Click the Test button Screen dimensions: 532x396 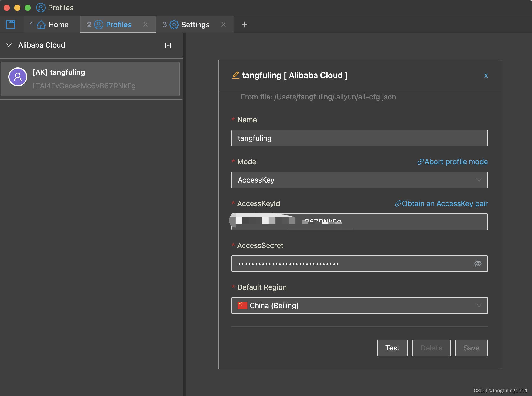point(392,348)
